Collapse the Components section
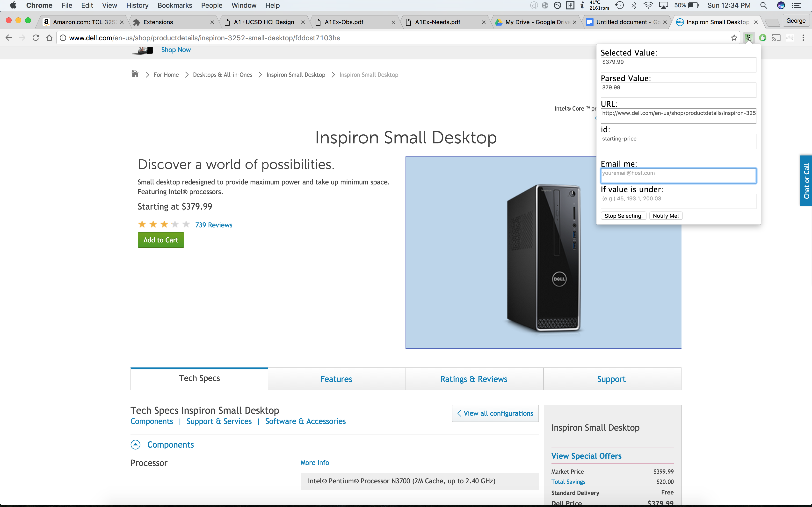This screenshot has width=812, height=507. pyautogui.click(x=135, y=445)
